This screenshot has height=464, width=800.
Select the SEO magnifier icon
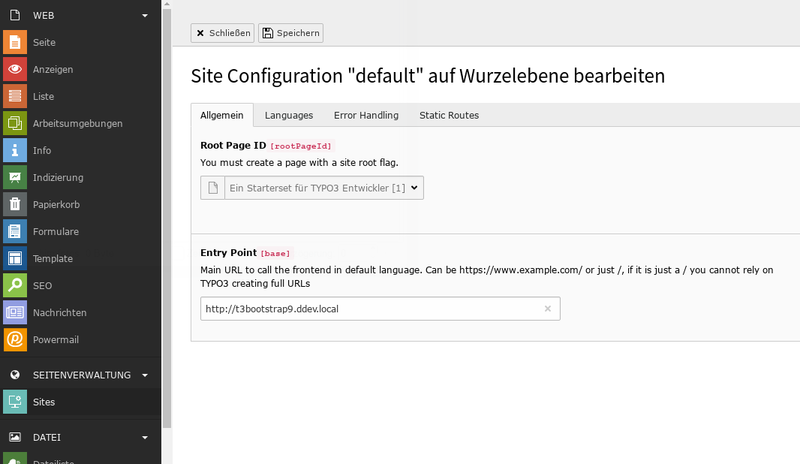14,286
